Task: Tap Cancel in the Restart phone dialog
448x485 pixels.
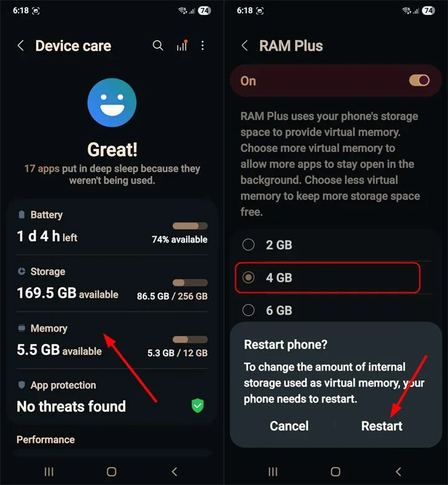Action: (289, 426)
